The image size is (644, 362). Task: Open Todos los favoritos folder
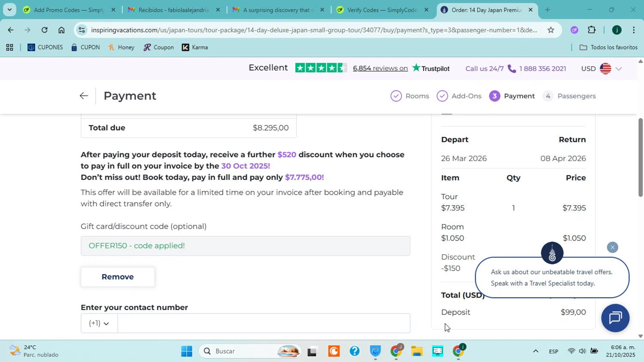point(608,47)
